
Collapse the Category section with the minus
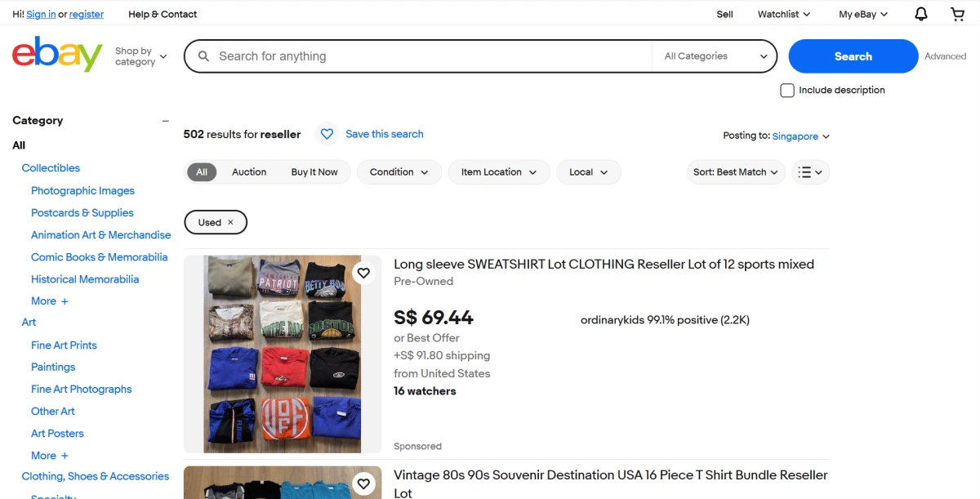pyautogui.click(x=165, y=121)
